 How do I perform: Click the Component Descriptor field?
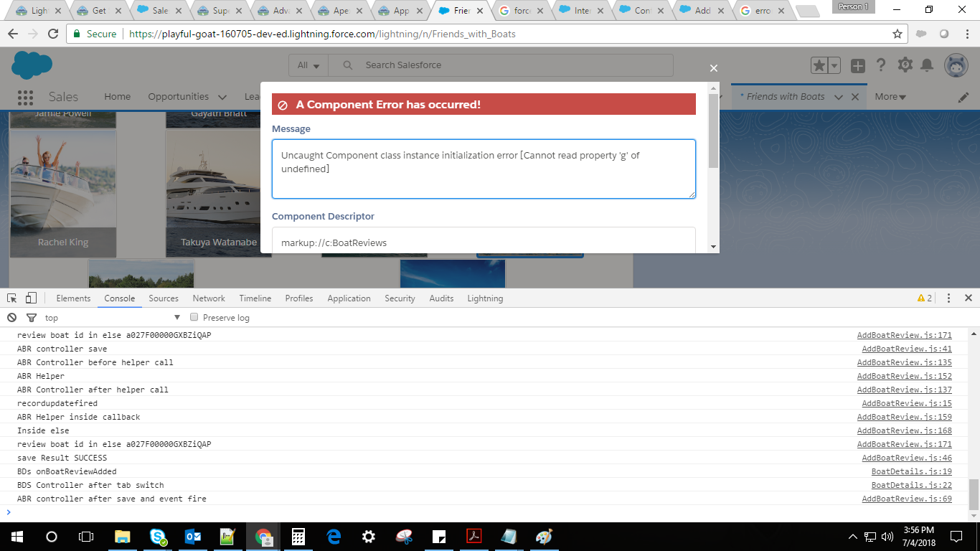point(484,241)
